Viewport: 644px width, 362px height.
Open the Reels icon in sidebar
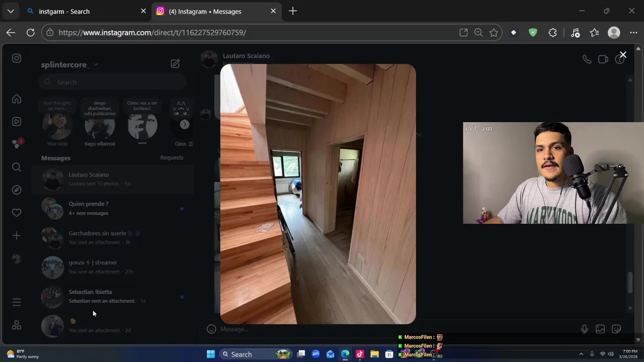17,122
